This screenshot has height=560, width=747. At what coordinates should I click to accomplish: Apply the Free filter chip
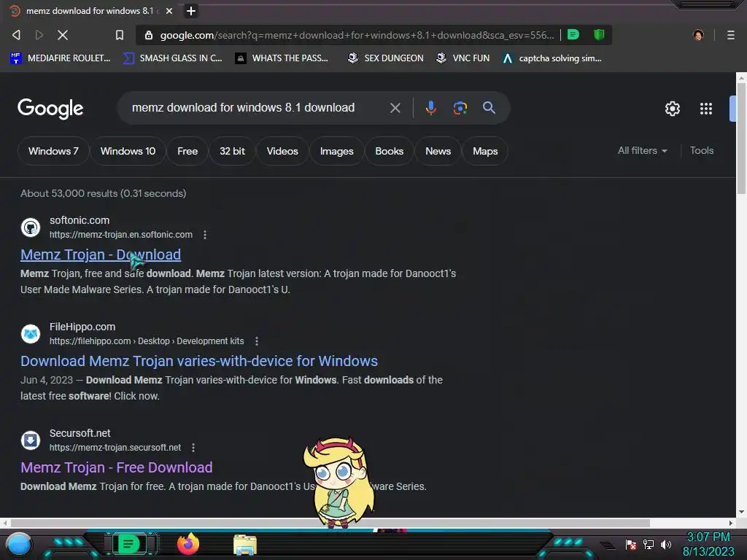[x=187, y=151]
